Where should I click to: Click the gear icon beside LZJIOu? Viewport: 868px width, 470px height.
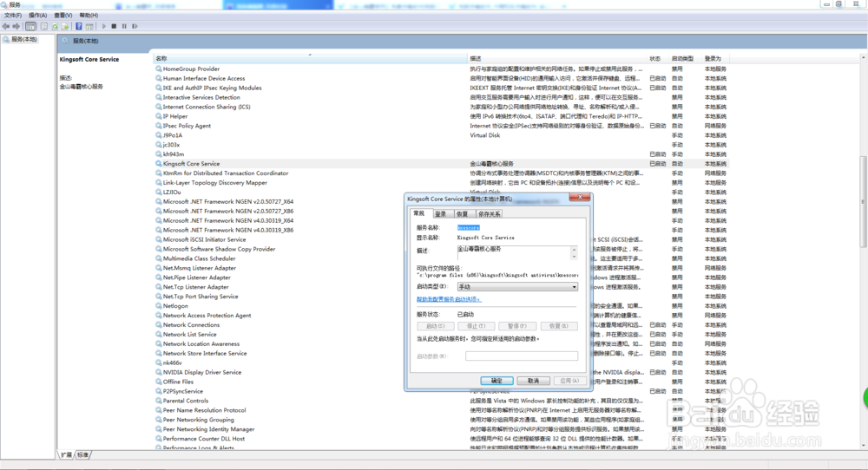click(x=158, y=192)
